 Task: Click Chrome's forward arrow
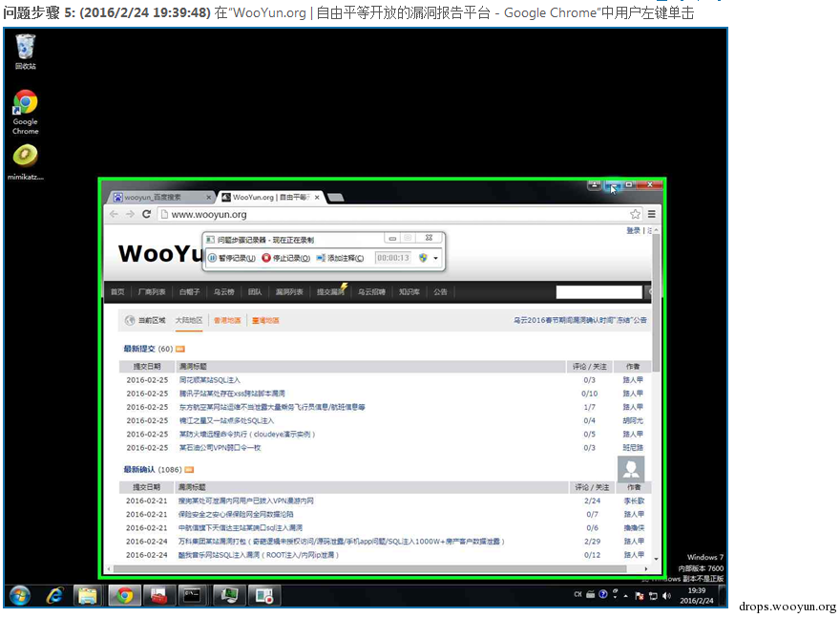130,214
